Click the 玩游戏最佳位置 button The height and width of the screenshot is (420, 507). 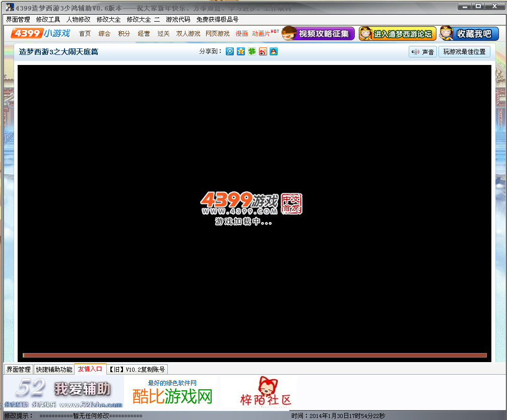tap(464, 52)
